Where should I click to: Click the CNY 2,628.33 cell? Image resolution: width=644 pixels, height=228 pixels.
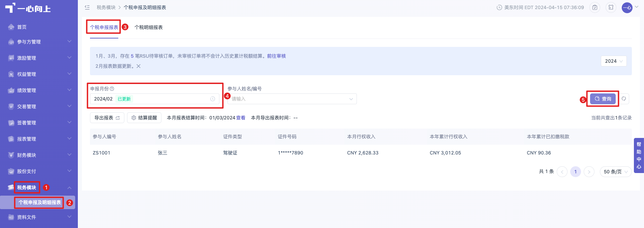(x=363, y=153)
